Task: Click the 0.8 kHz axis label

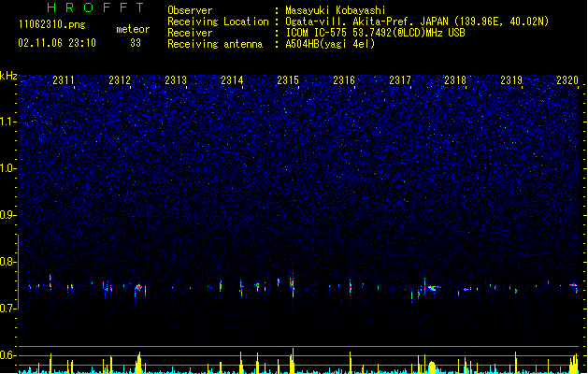Action: pos(8,262)
